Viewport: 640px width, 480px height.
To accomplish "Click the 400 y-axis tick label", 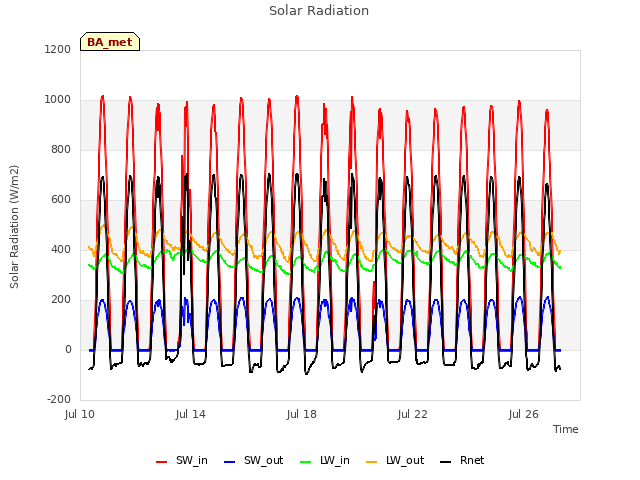I will (x=61, y=249).
